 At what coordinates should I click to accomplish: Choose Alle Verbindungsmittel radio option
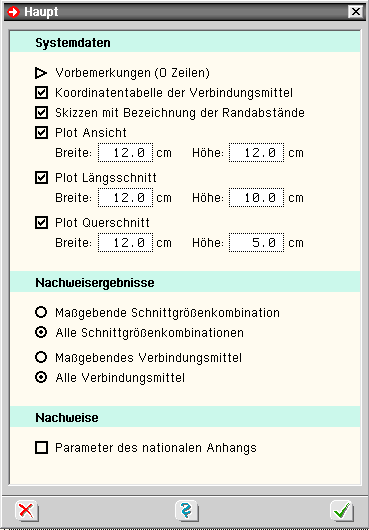tap(41, 377)
